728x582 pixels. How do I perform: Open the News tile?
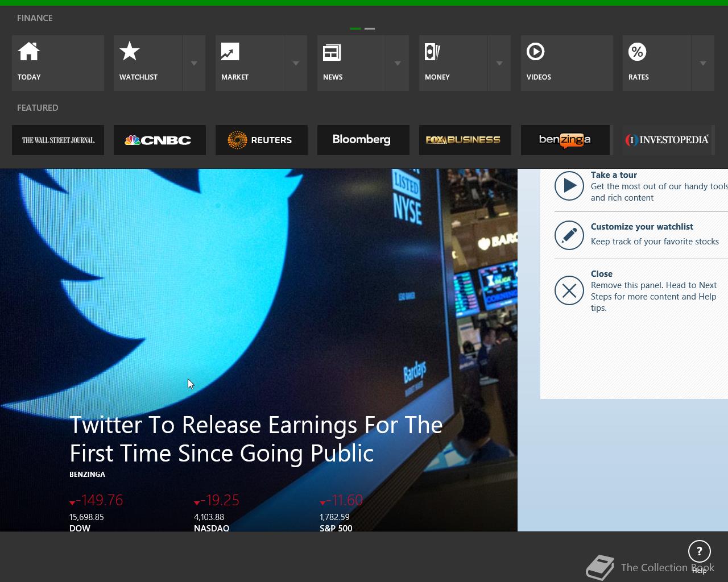(x=351, y=63)
